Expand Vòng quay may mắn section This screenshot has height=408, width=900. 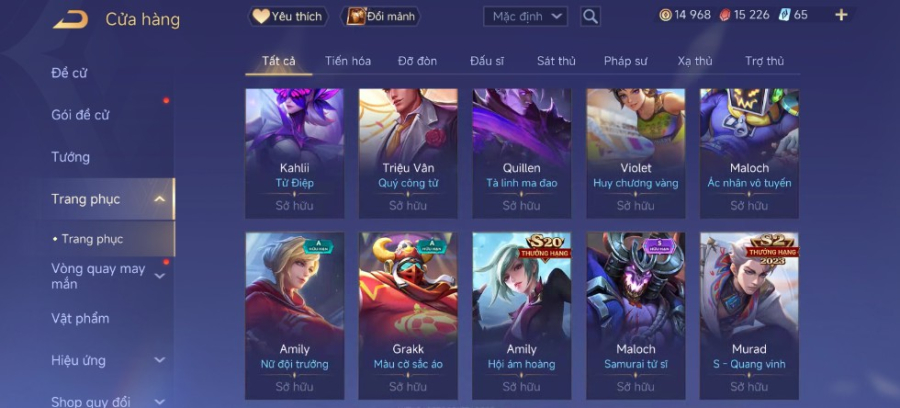tap(160, 276)
